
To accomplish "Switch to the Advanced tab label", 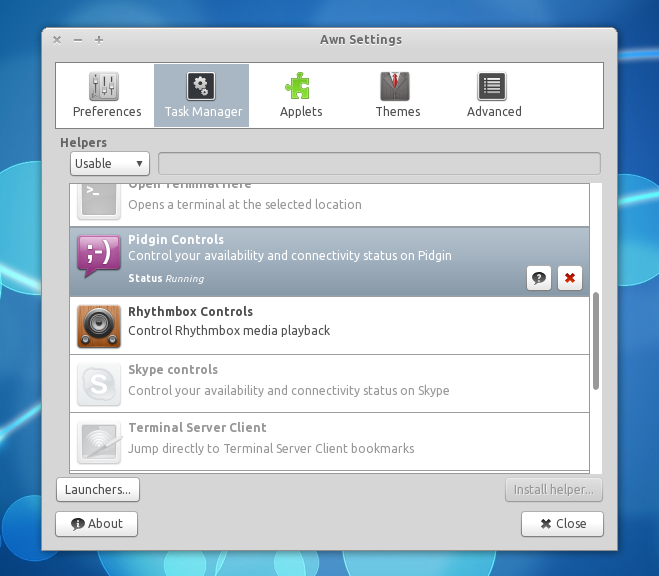I will tap(494, 112).
